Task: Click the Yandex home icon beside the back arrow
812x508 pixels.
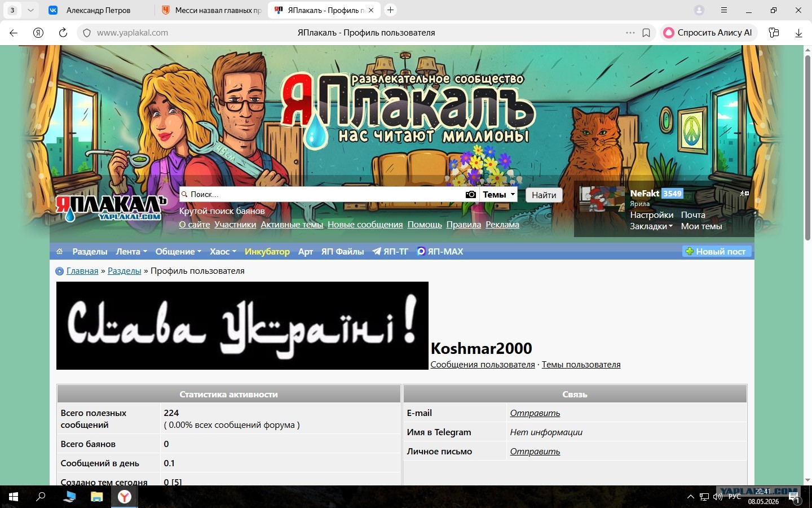Action: pyautogui.click(x=38, y=33)
